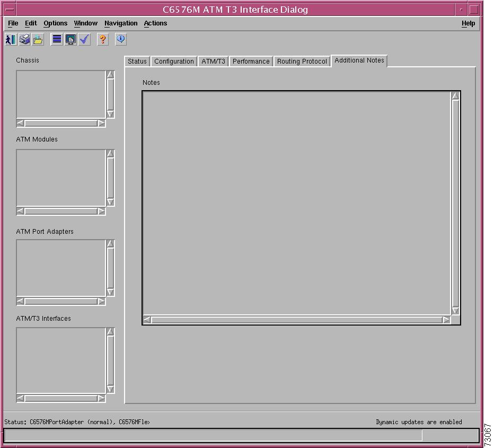Click the 'Dynamic updates are enabled' status text
Viewport: 494px width, 448px height.
click(x=419, y=422)
